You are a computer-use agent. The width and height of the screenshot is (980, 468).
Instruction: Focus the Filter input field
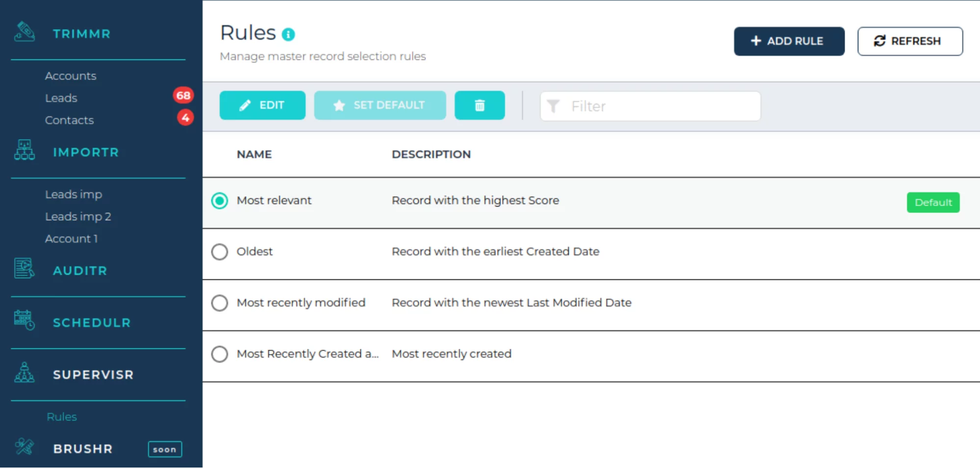[x=651, y=106]
